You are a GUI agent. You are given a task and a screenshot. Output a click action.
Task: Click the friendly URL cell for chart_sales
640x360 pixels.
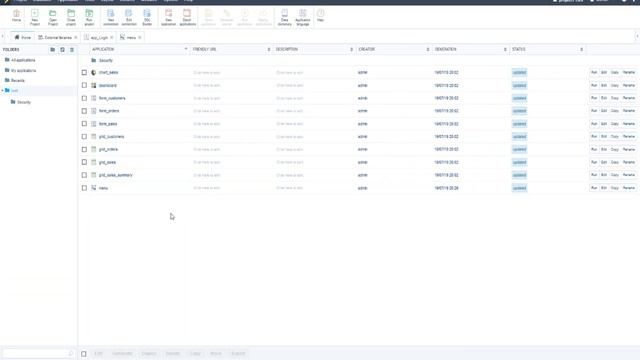[x=207, y=73]
